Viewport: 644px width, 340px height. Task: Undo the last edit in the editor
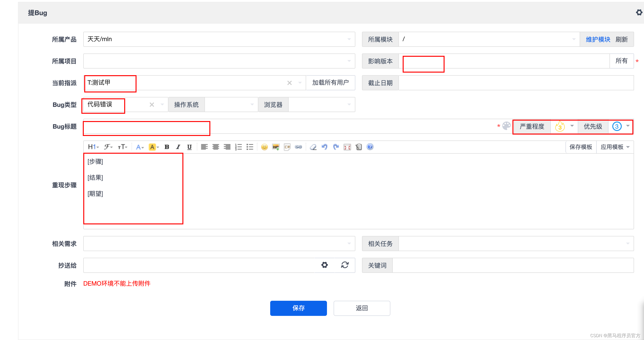325,147
